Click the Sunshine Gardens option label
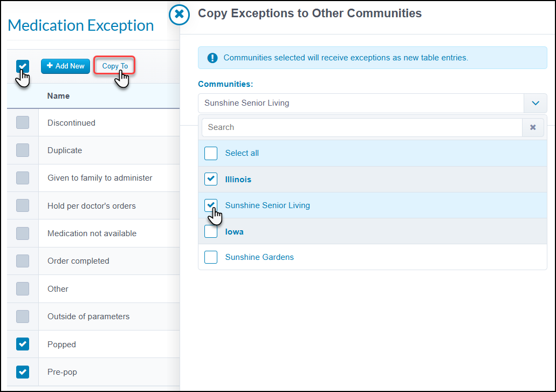 coord(259,257)
